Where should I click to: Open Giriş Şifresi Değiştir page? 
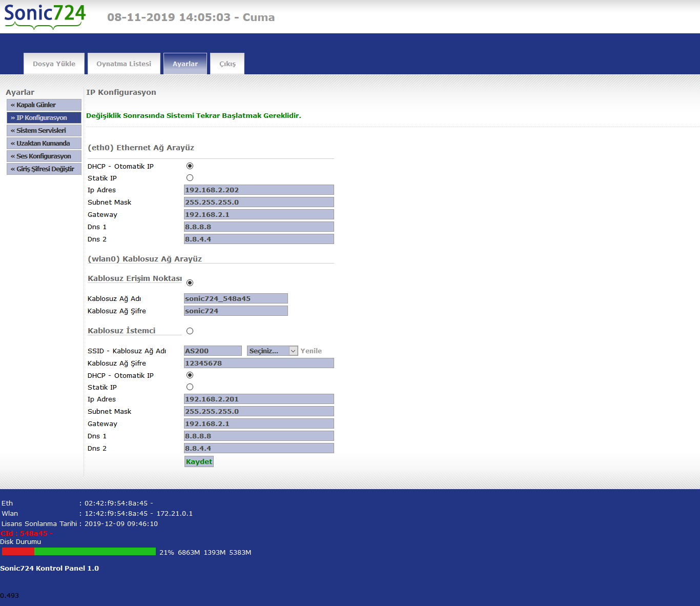pos(44,169)
